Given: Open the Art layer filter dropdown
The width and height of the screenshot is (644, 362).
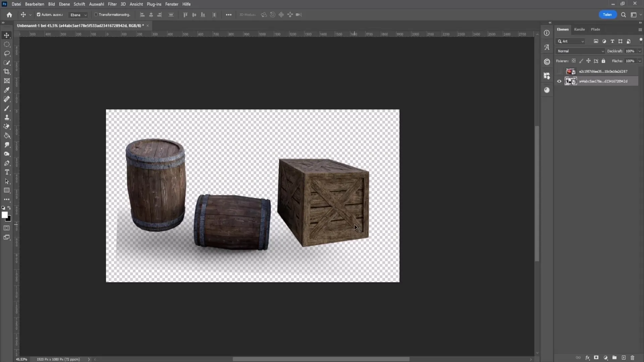Looking at the screenshot, I should coord(571,41).
